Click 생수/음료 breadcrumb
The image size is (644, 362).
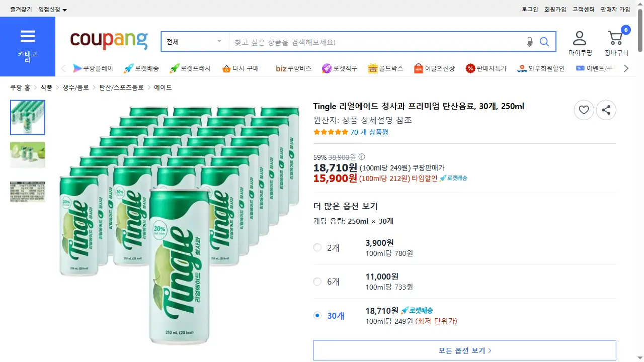75,87
